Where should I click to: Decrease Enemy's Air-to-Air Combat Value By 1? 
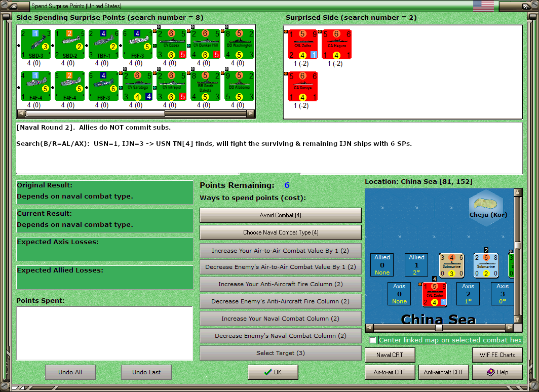[x=281, y=267]
